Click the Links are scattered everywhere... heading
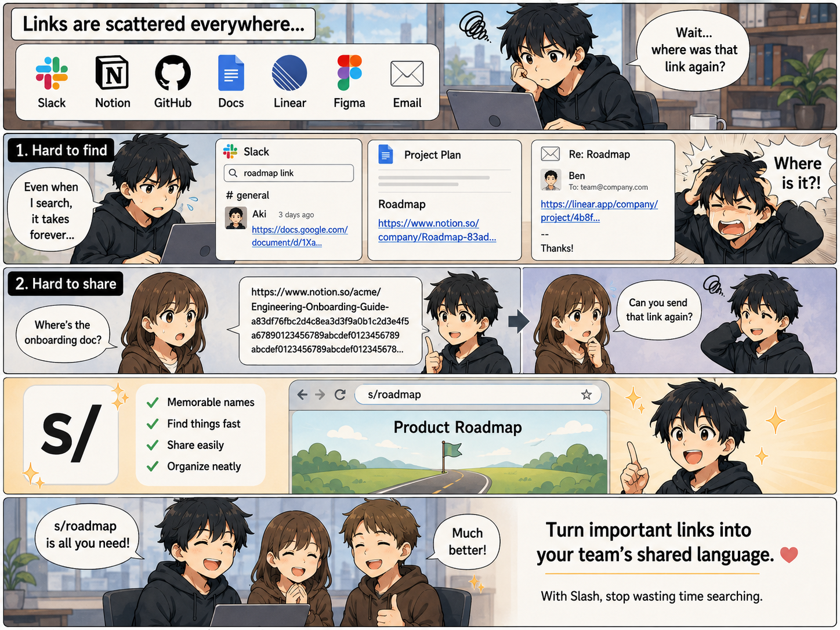This screenshot has width=840, height=630. point(164,24)
